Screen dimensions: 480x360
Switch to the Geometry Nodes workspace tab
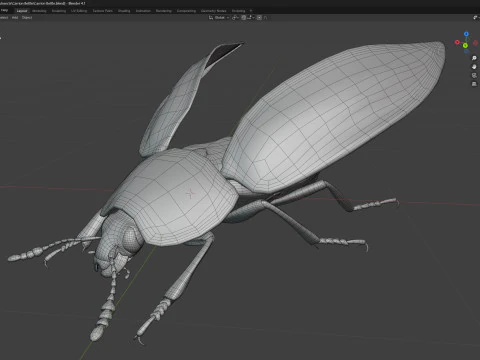pos(214,11)
